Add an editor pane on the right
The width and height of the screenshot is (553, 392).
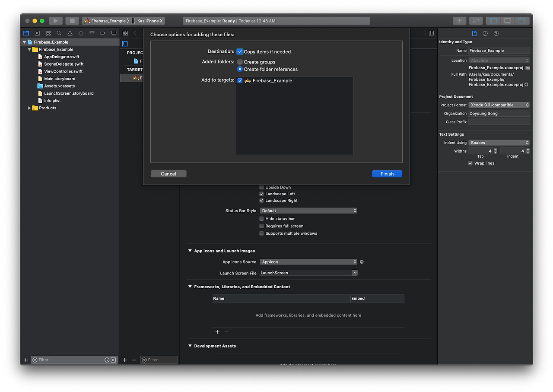431,33
